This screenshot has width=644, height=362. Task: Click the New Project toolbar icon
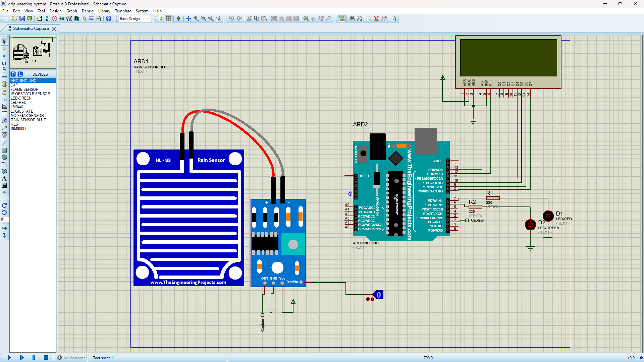click(7, 19)
